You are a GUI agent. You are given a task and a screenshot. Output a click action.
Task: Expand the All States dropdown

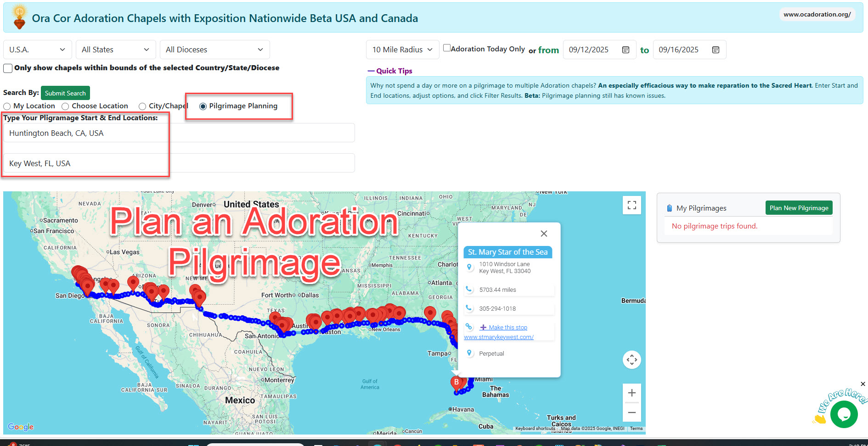coord(116,50)
